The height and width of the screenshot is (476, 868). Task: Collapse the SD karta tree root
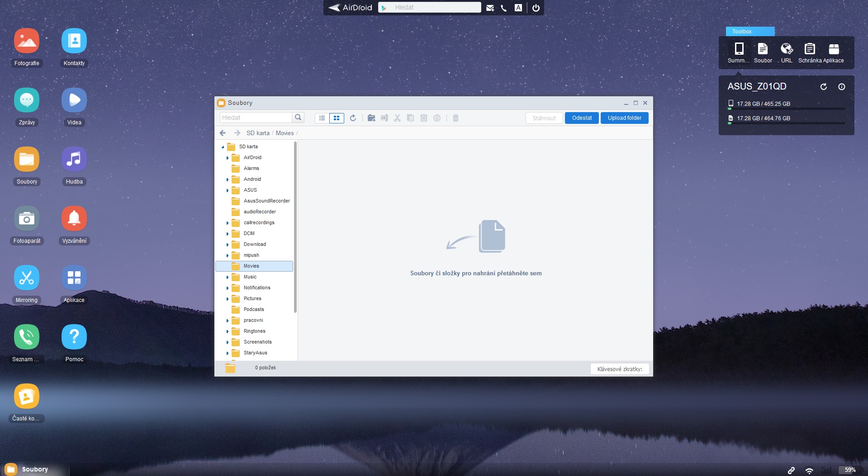tap(223, 147)
